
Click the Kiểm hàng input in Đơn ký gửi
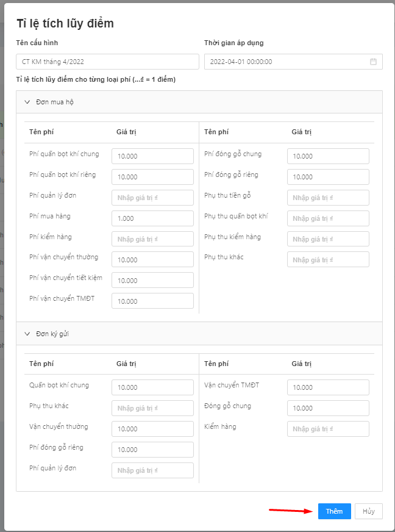click(x=328, y=429)
